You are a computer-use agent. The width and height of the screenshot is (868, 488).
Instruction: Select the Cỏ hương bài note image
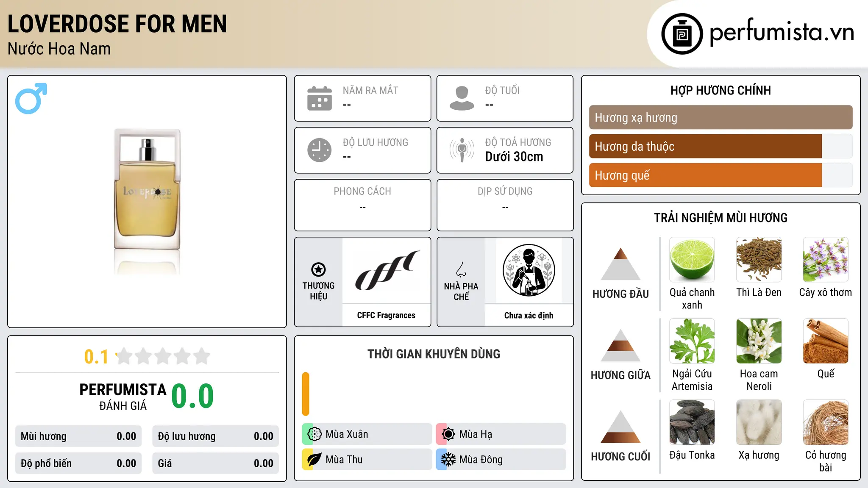click(826, 422)
